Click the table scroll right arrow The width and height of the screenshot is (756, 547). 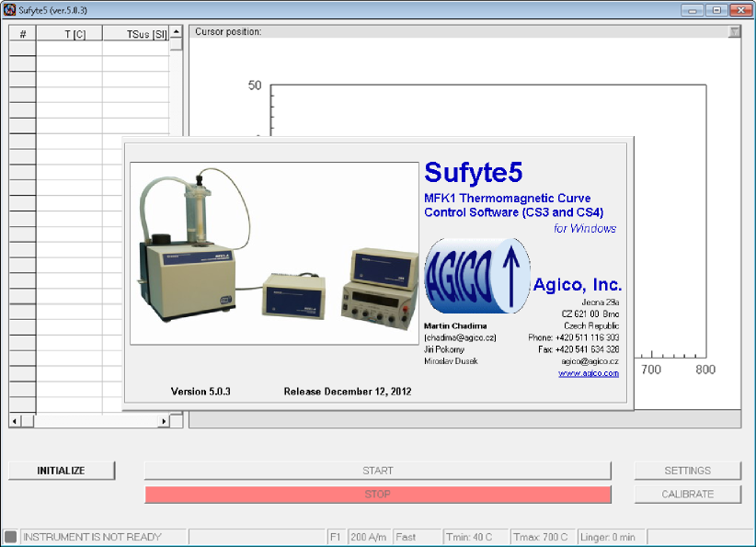tap(164, 421)
